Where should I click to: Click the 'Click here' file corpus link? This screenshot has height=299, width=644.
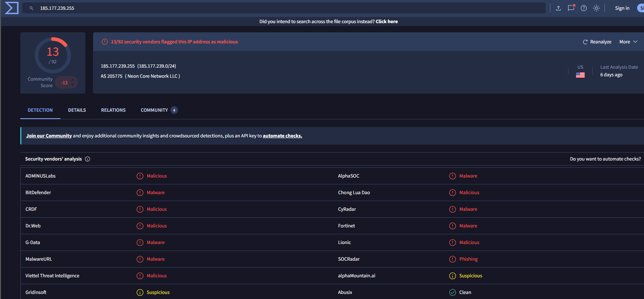(x=386, y=22)
